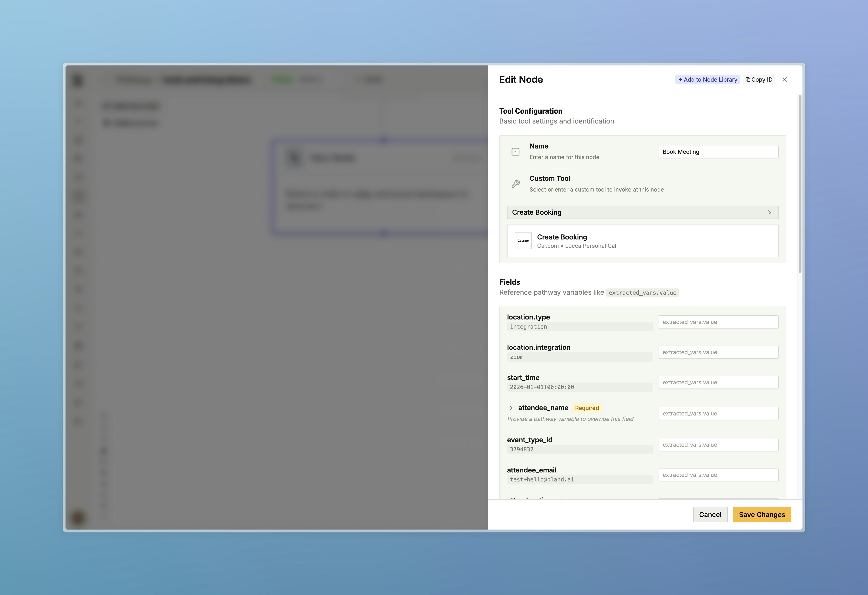Click Save Changes

(762, 514)
